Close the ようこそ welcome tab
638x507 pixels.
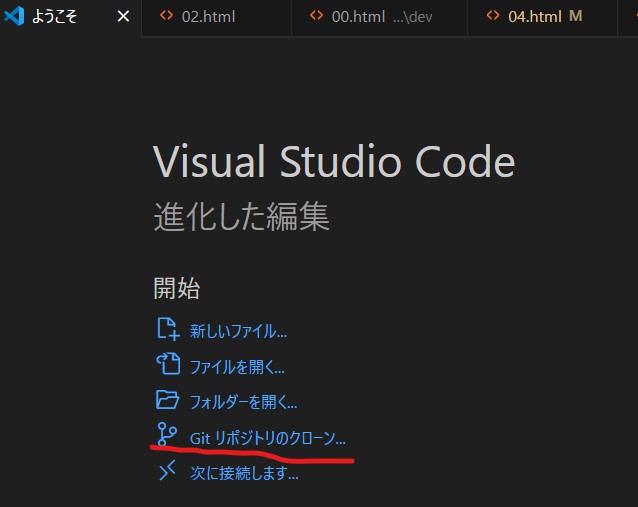124,17
